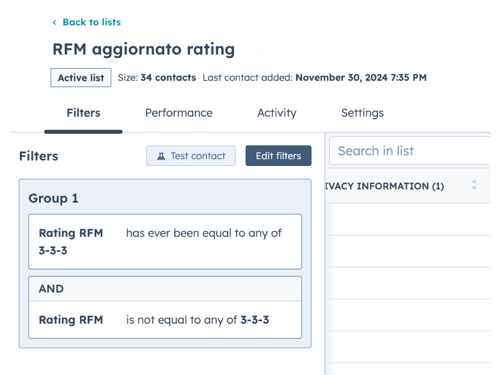The width and height of the screenshot is (500, 375).
Task: Click the sort arrows on Privacy Information column
Action: point(474,185)
